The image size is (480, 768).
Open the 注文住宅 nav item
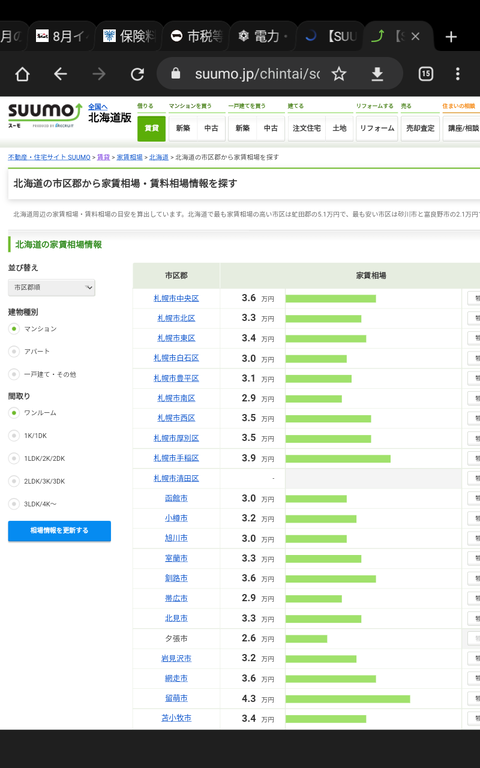pos(307,128)
